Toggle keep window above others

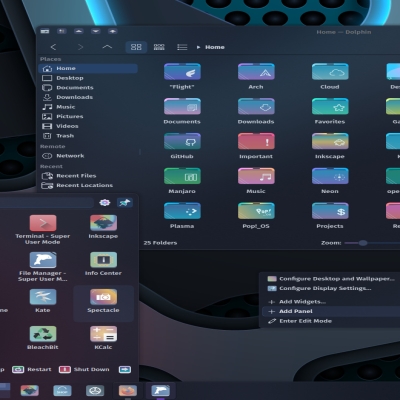click(79, 31)
